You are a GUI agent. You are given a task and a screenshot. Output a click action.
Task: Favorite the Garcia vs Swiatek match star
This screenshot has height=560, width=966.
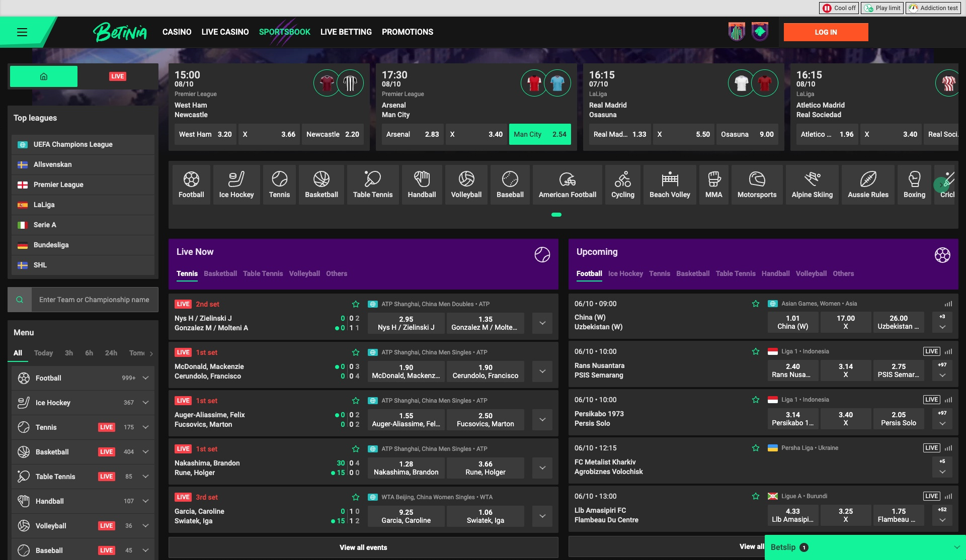coord(356,497)
